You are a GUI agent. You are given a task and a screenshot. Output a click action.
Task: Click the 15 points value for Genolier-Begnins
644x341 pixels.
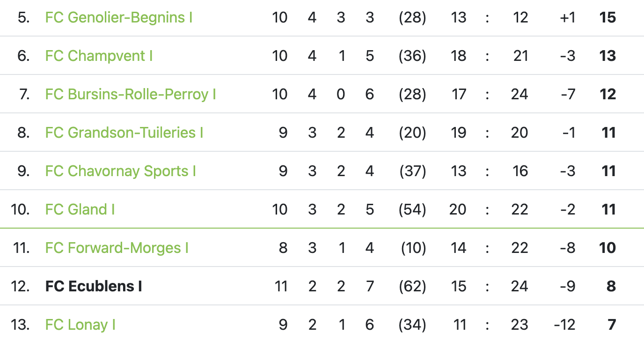pos(607,17)
